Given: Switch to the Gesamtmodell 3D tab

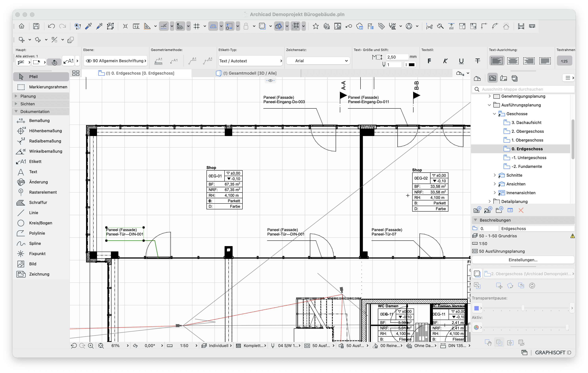Looking at the screenshot, I should pyautogui.click(x=246, y=73).
